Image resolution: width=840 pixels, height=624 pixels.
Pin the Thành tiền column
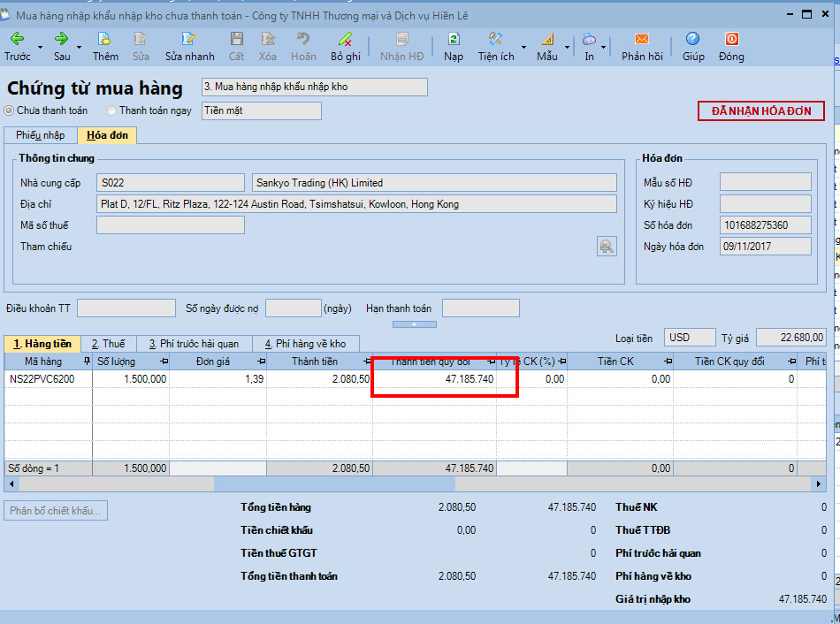(x=367, y=361)
